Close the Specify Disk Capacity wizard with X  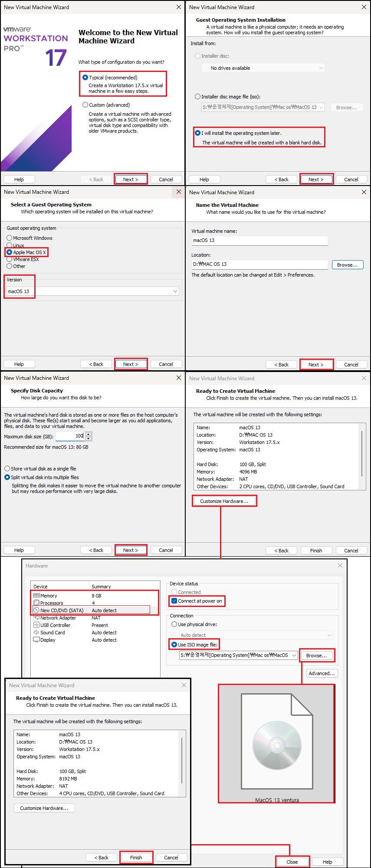[179, 378]
